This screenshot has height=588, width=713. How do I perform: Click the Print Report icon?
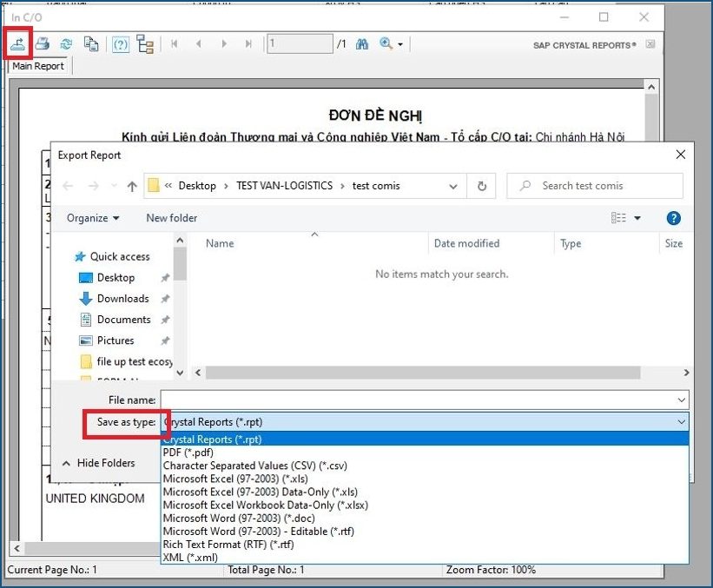click(43, 43)
